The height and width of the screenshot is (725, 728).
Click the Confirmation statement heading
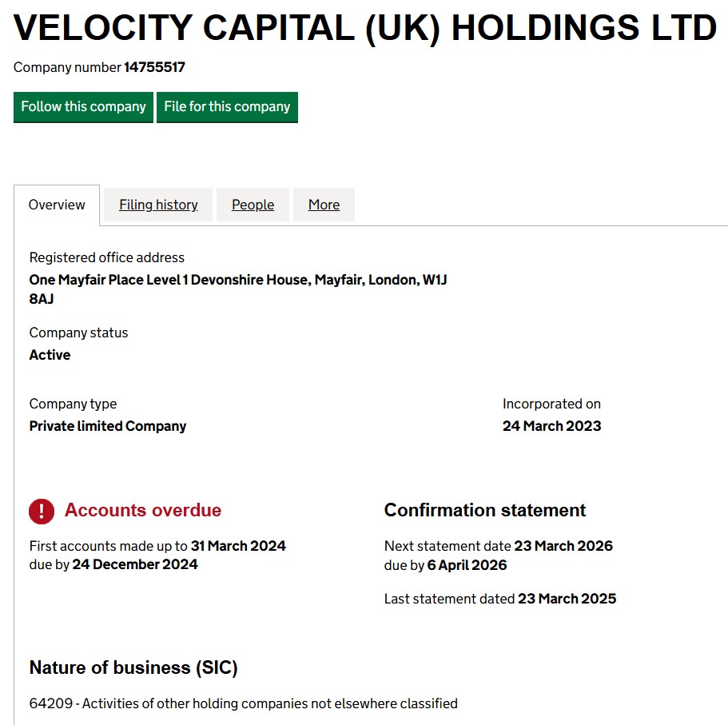click(485, 511)
